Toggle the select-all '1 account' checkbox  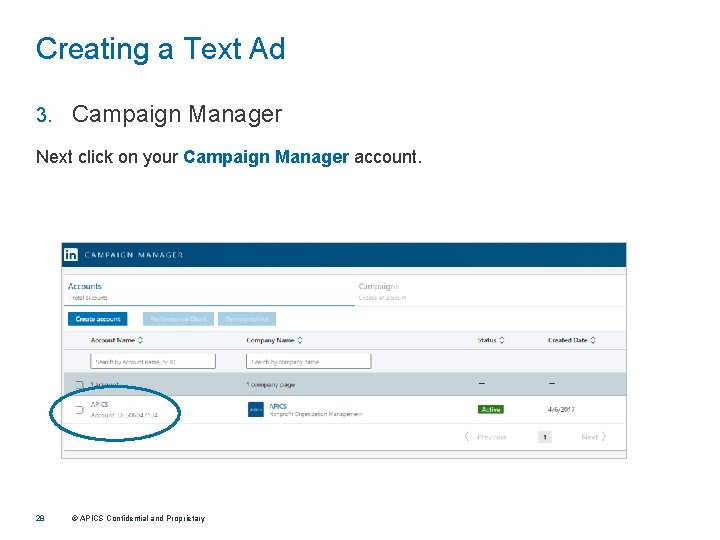point(79,384)
